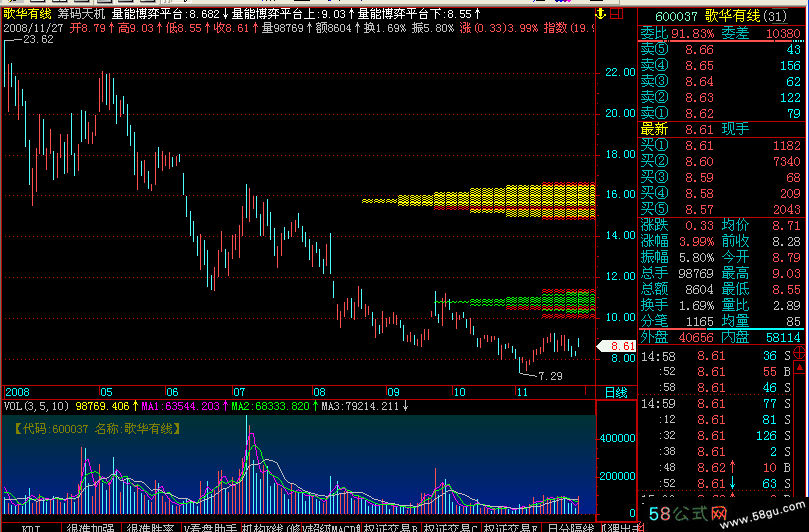
Task: Select the V超级MACD indicator tab
Action: pos(331,528)
